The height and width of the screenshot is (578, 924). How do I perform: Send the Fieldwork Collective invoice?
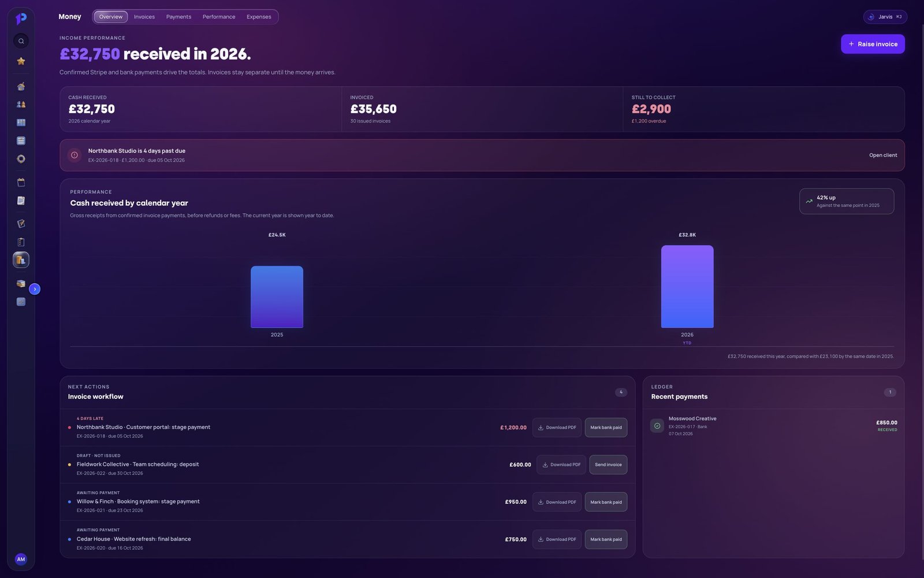608,465
